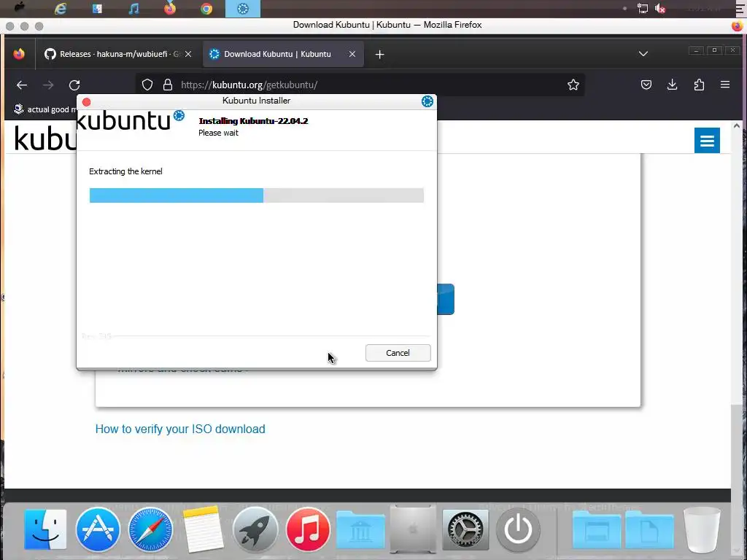Open iTunes music in the dock
747x560 pixels.
click(308, 529)
